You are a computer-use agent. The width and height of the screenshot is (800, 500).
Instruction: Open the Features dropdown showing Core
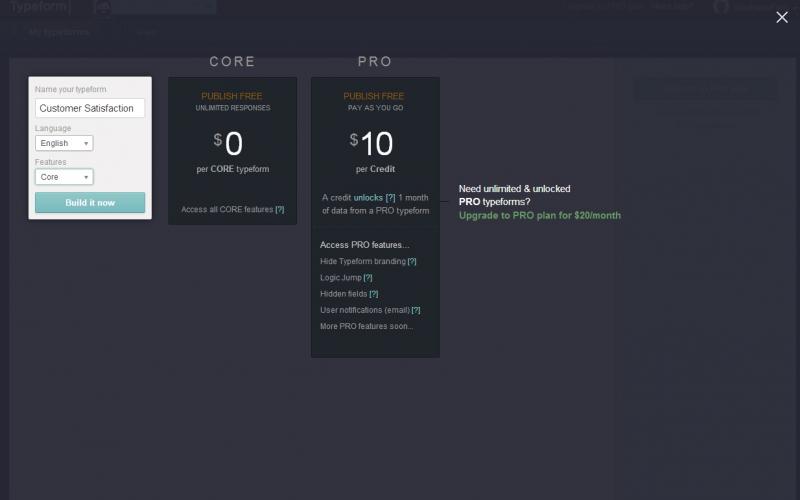pyautogui.click(x=64, y=177)
